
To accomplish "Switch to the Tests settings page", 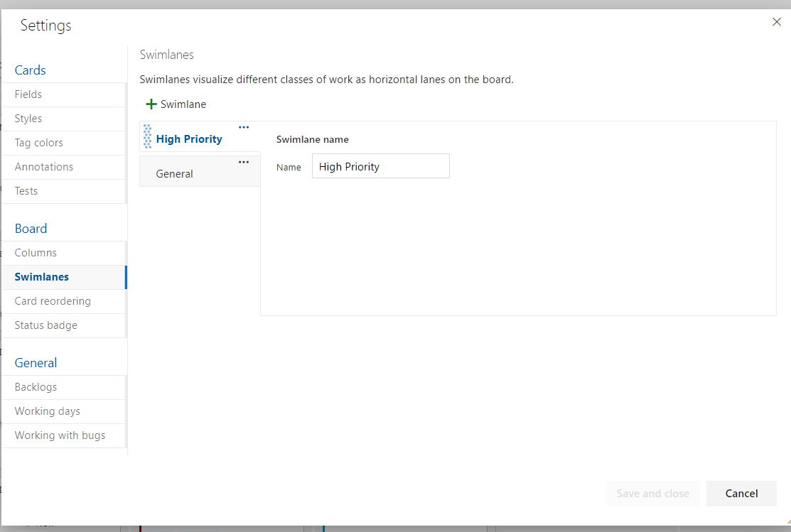I will (63, 192).
